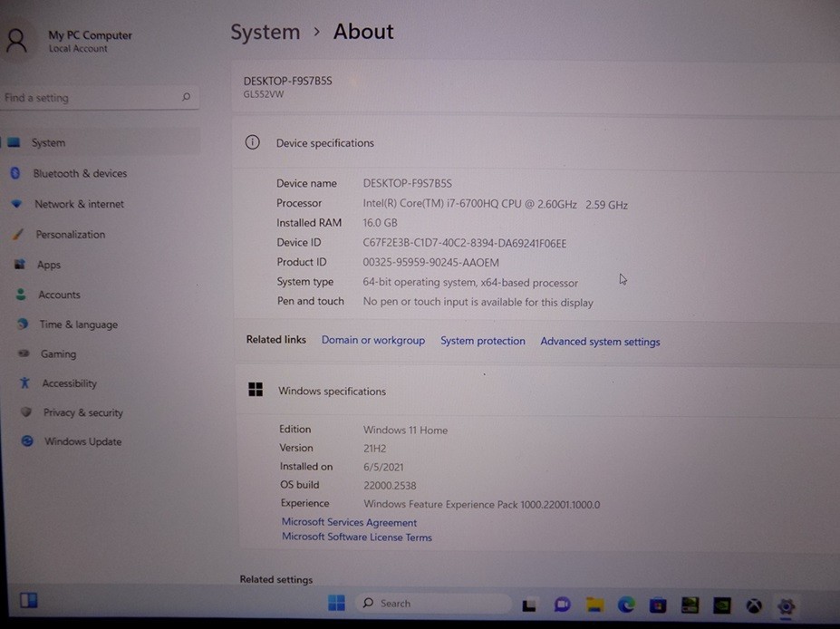This screenshot has height=629, width=840.
Task: Click search magnifier in Find a setting
Action: click(186, 96)
